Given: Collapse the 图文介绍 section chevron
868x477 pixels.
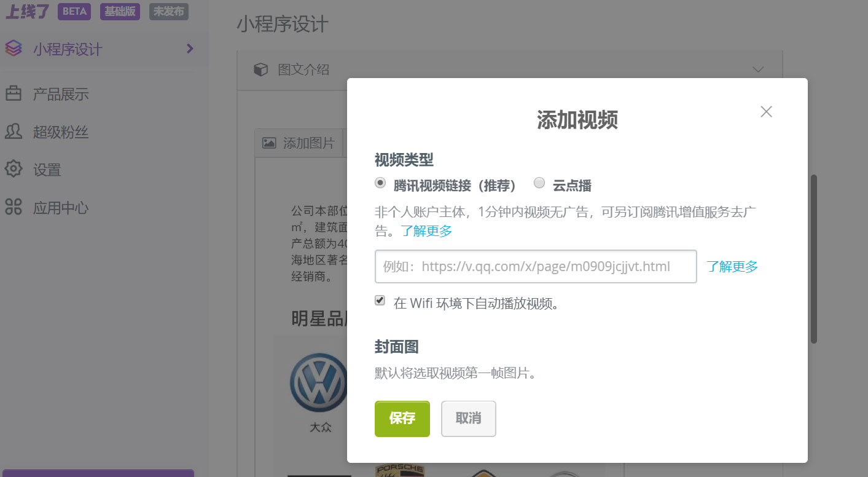Looking at the screenshot, I should tap(759, 69).
